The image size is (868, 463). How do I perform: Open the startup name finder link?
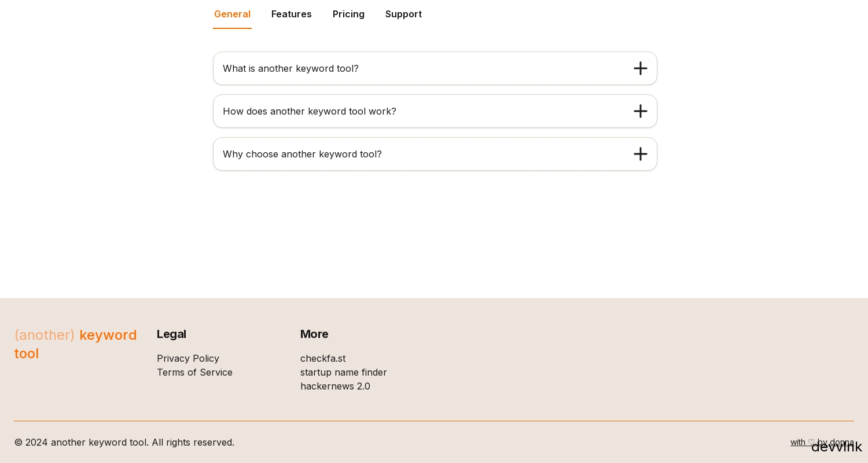coord(344,372)
